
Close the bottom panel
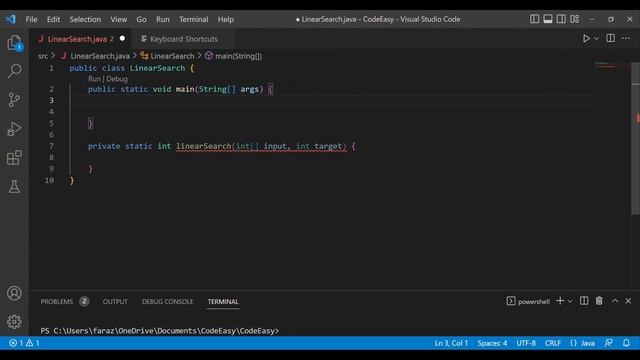628,301
